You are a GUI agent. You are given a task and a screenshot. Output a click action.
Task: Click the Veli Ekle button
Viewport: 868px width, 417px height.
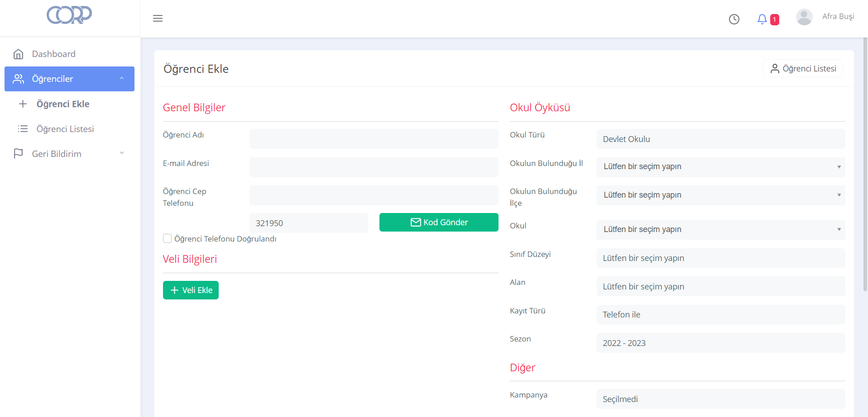pos(191,290)
